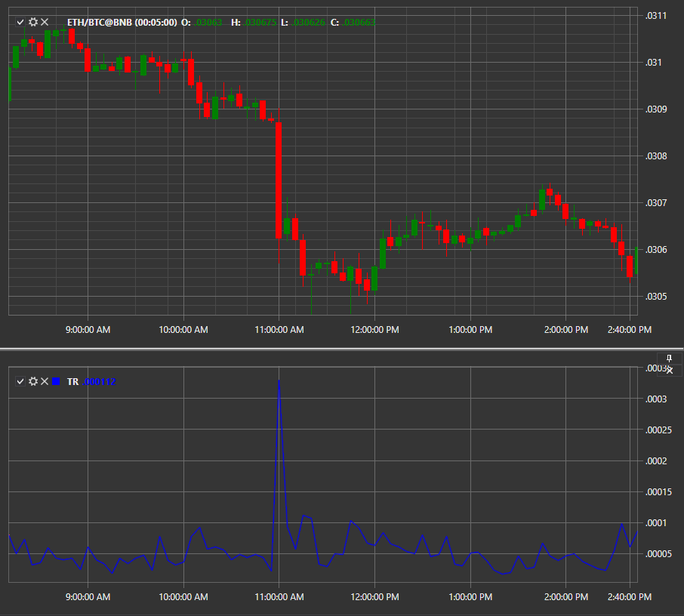Open settings gear for ETH/BTC candle series
Screen dimensions: 684x616
click(33, 22)
